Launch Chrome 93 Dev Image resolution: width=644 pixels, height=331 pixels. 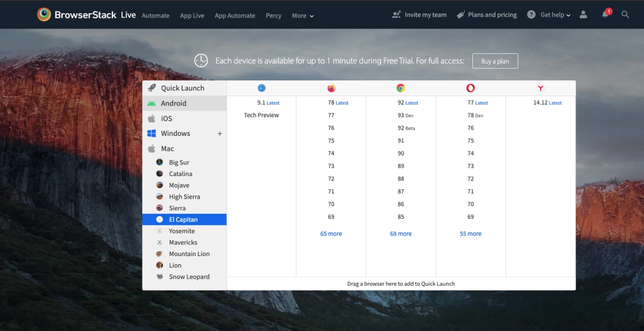click(405, 115)
